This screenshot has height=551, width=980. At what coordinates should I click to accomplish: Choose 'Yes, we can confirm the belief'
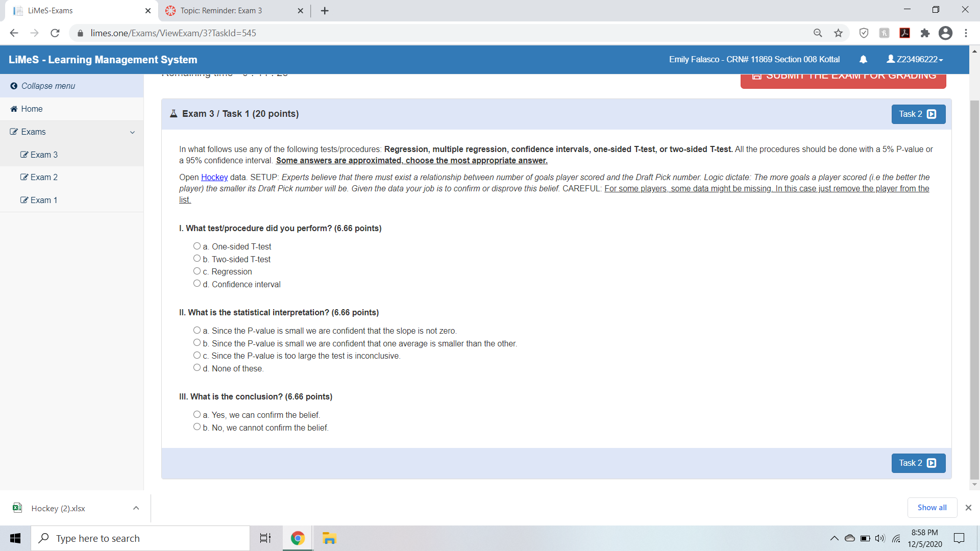pyautogui.click(x=197, y=414)
